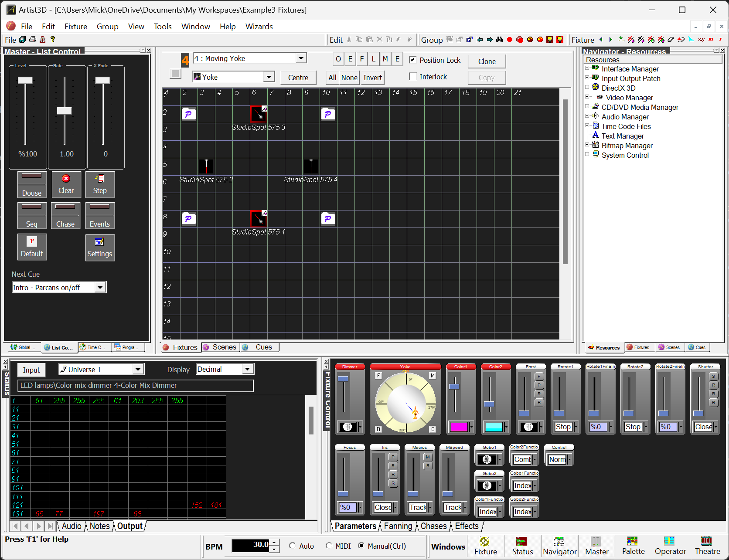Viewport: 729px width, 560px height.
Task: Disable the Position Lock checkbox
Action: (x=413, y=60)
